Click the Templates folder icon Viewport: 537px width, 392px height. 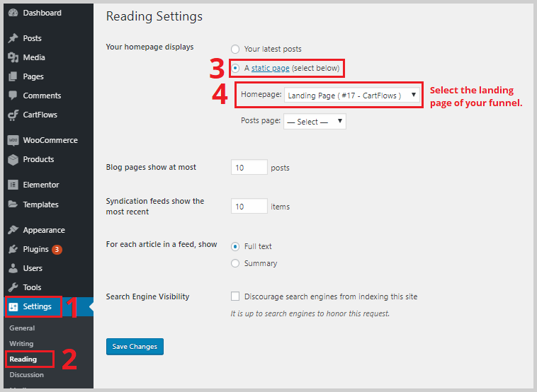click(x=13, y=204)
